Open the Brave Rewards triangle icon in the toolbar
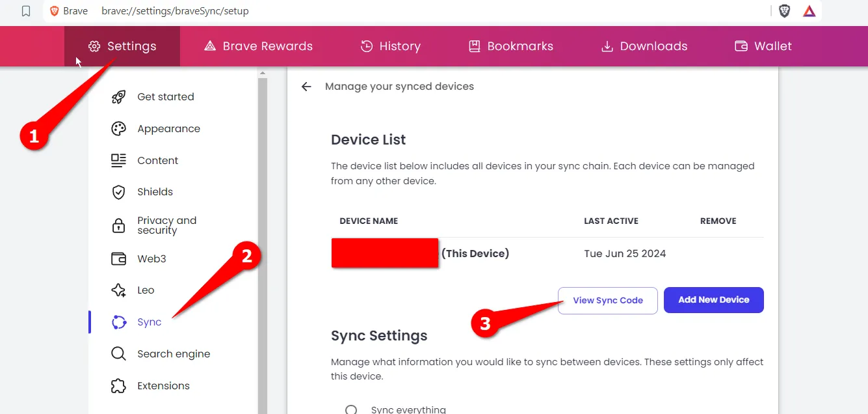 click(809, 11)
